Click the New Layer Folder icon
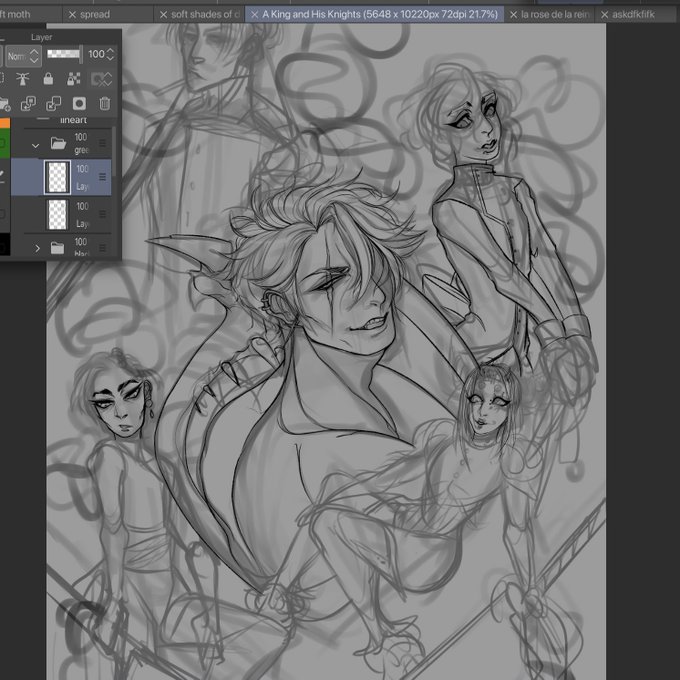 4,104
